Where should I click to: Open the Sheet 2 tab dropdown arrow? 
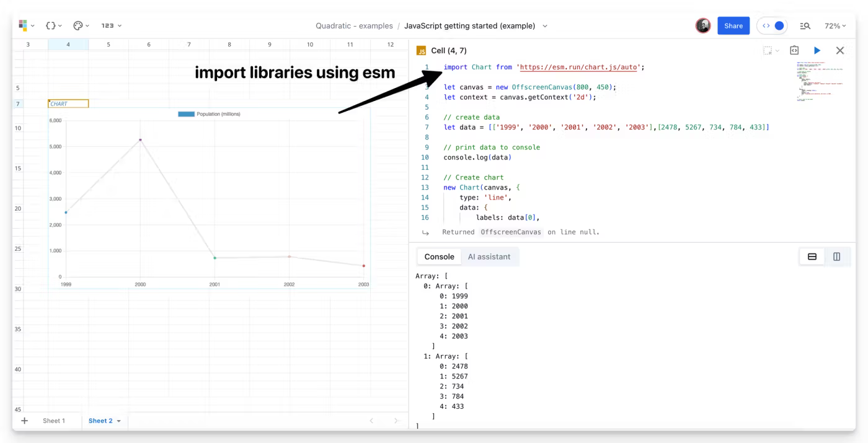pos(119,421)
